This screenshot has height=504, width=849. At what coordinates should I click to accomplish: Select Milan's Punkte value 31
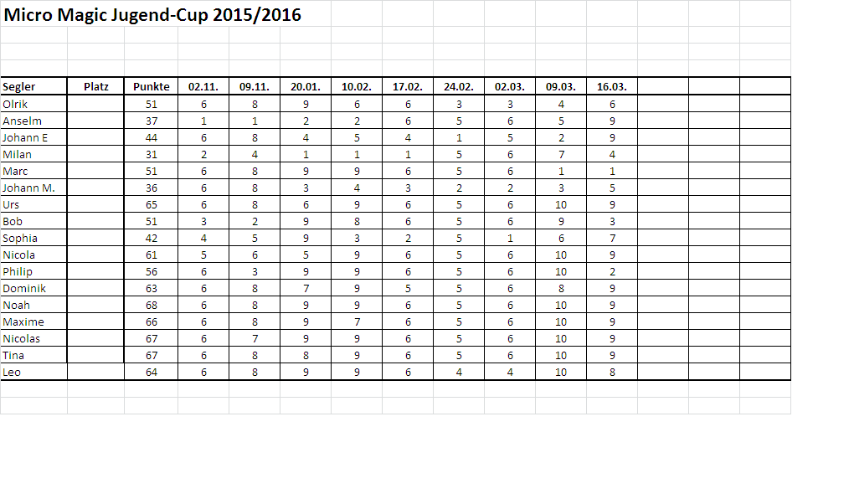(151, 154)
